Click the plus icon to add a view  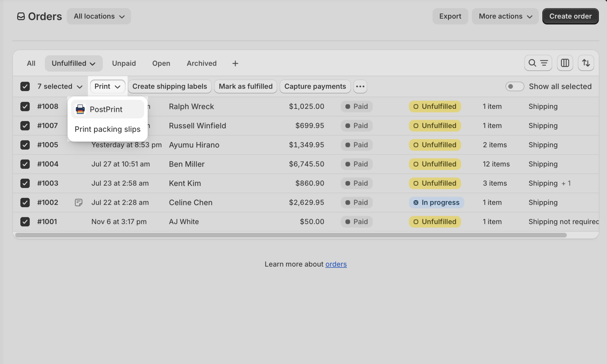coord(235,63)
